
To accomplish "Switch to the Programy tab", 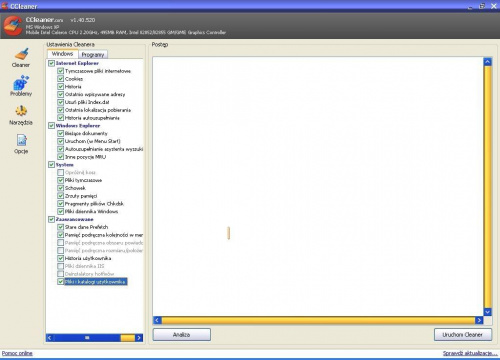I will click(93, 55).
